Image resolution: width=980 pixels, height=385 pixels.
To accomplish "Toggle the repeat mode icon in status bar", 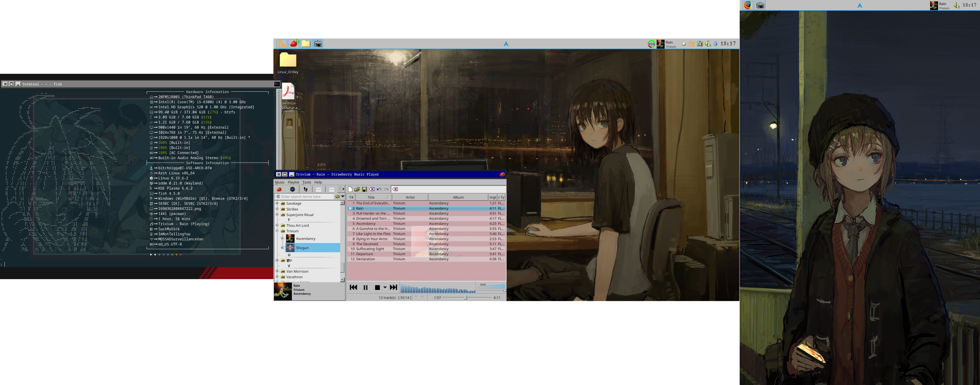I will coord(415,297).
